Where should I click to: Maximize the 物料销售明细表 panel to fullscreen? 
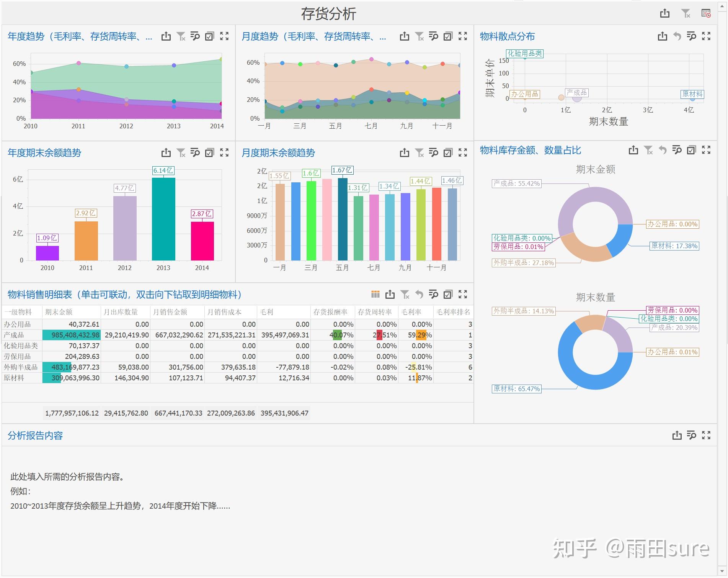pos(463,295)
